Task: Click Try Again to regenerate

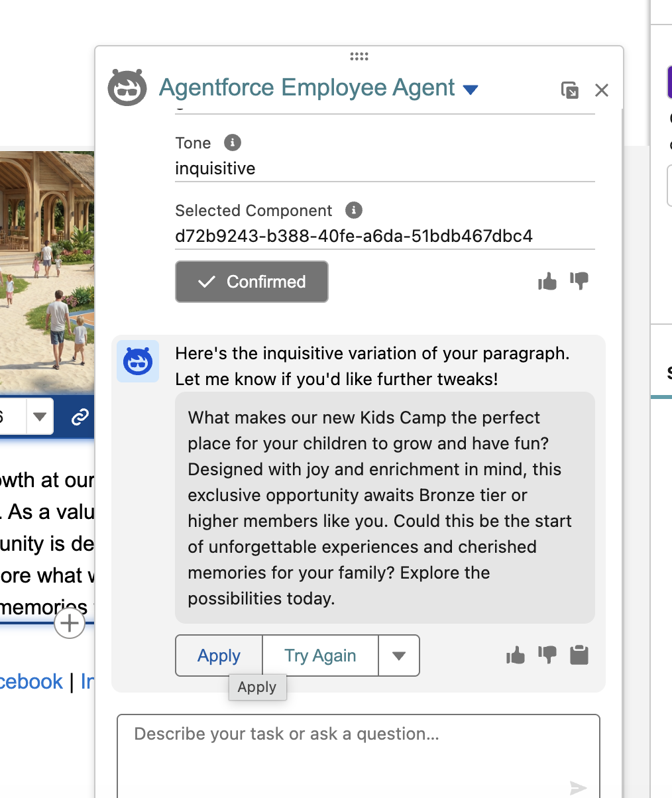Action: click(320, 655)
